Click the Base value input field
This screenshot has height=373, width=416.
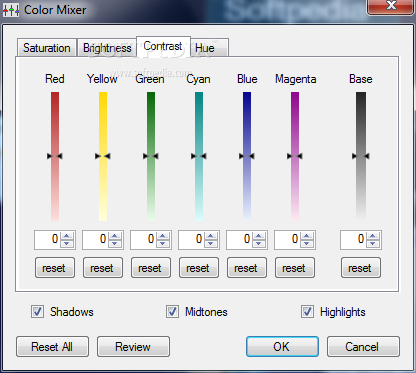pos(354,239)
